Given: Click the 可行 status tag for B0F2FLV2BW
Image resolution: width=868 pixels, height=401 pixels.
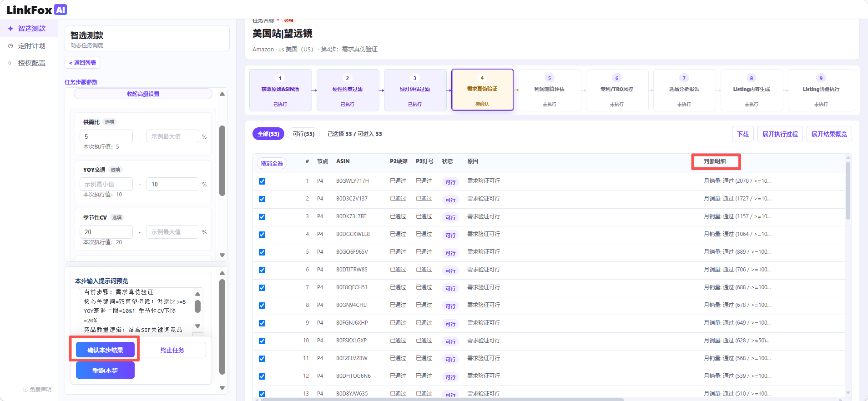Looking at the screenshot, I should (x=450, y=359).
